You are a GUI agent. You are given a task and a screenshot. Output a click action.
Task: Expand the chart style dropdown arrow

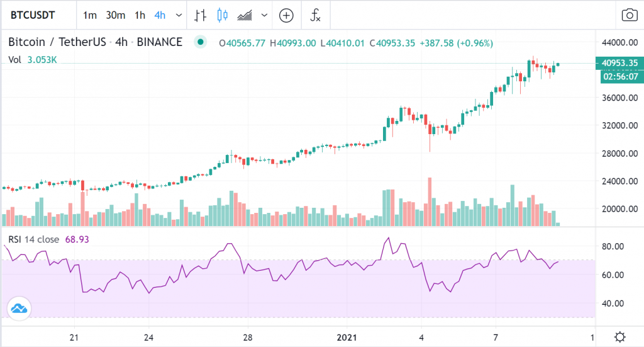(264, 14)
